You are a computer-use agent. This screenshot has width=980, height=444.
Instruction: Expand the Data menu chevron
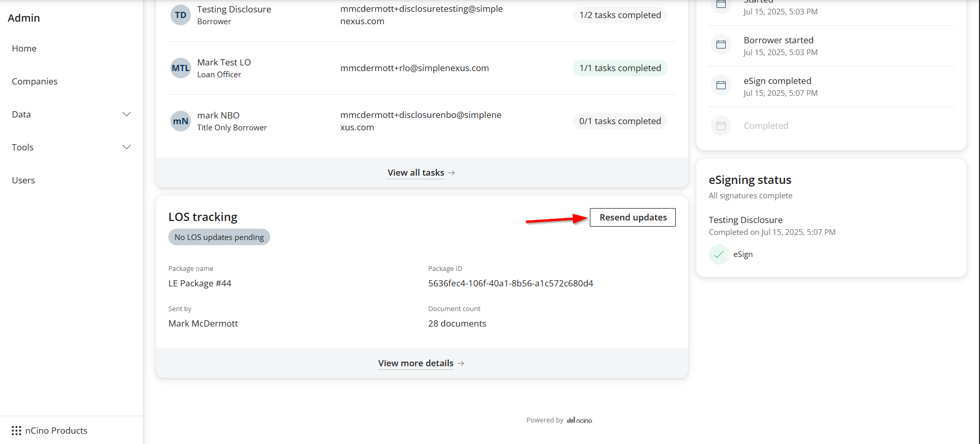click(x=127, y=114)
